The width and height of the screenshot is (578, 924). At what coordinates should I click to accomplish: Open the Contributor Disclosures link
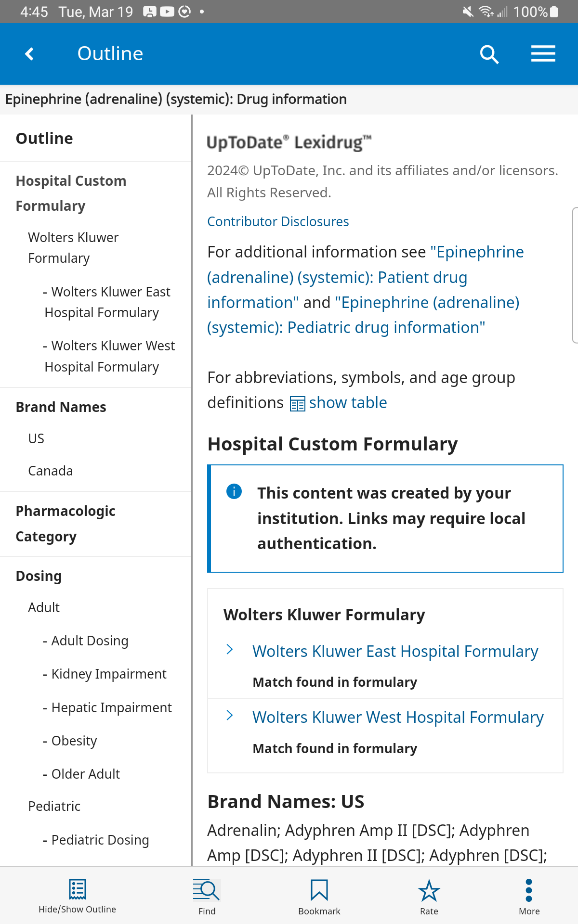[278, 221]
